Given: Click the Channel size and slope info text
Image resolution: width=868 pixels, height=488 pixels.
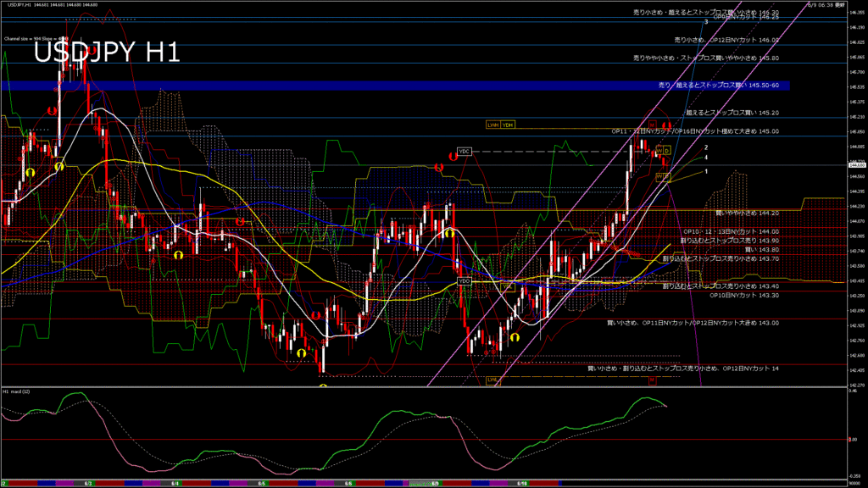Looking at the screenshot, I should [36, 39].
